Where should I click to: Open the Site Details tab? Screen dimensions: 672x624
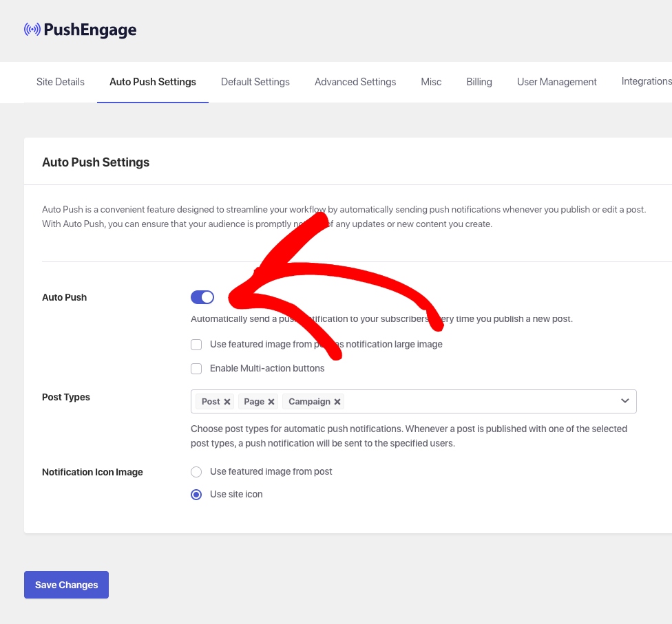(x=61, y=82)
